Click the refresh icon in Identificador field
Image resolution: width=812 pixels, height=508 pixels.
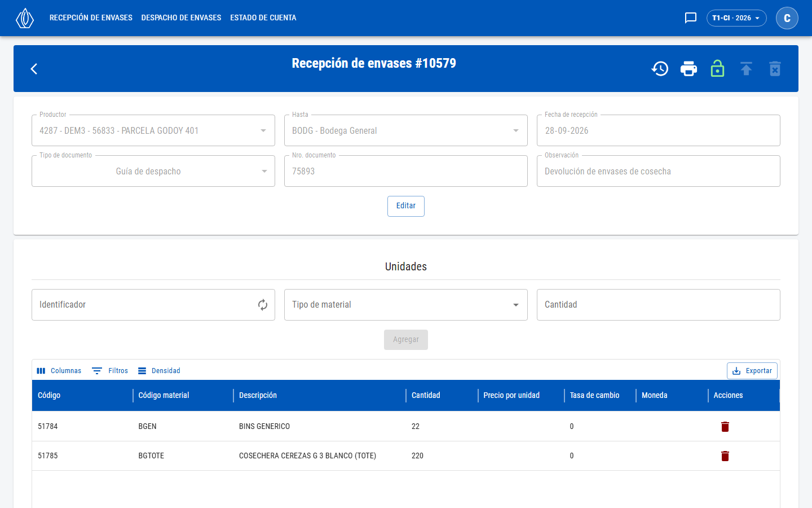pyautogui.click(x=263, y=305)
